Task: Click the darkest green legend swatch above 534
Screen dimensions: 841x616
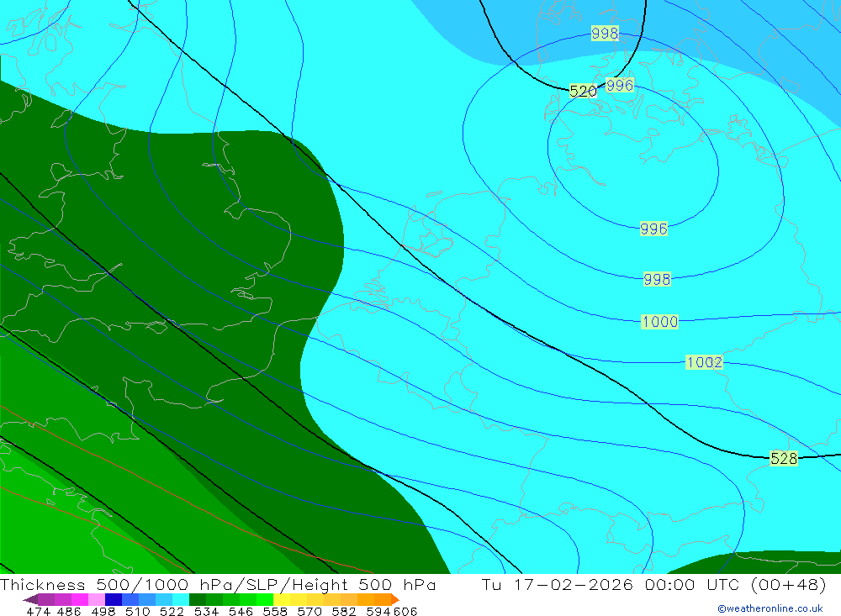Action: 198,599
